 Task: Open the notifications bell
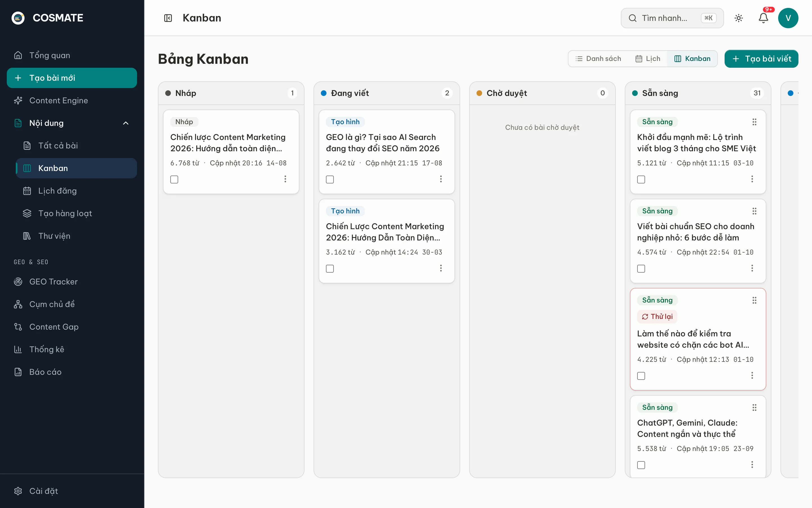763,18
